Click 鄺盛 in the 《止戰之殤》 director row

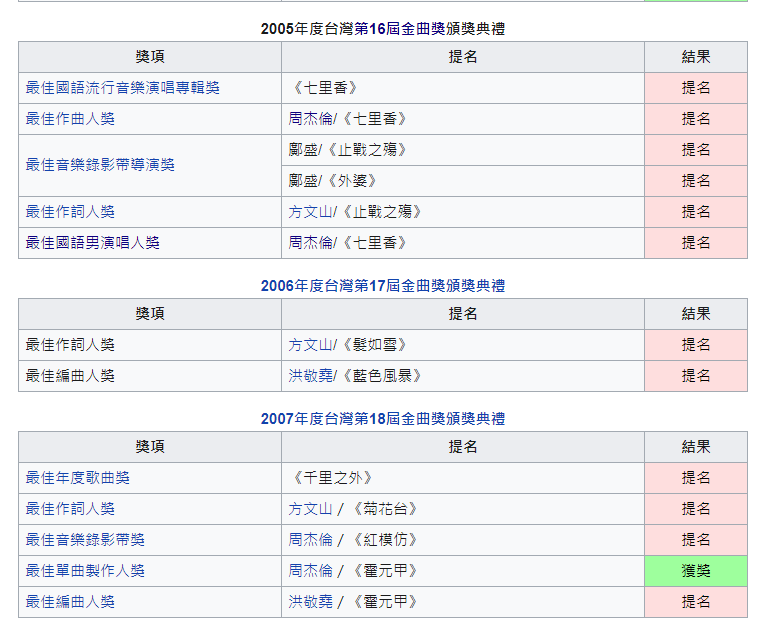(303, 150)
